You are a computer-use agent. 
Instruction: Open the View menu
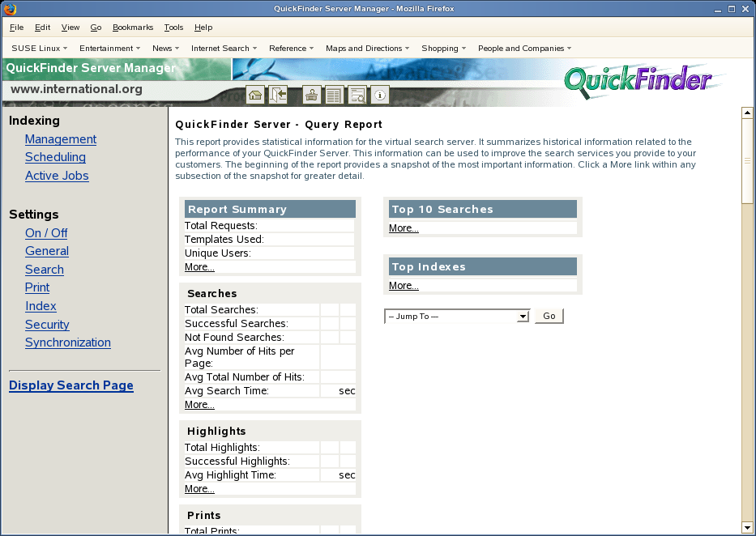point(70,28)
